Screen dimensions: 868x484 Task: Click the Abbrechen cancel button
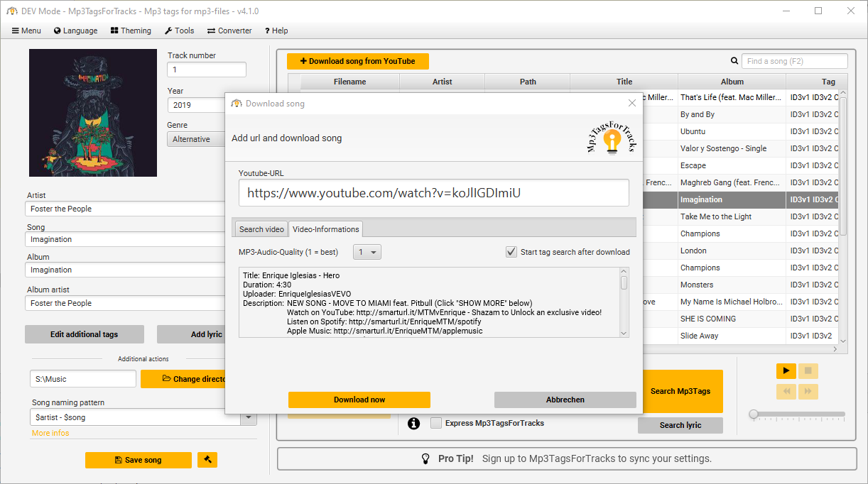pyautogui.click(x=565, y=400)
